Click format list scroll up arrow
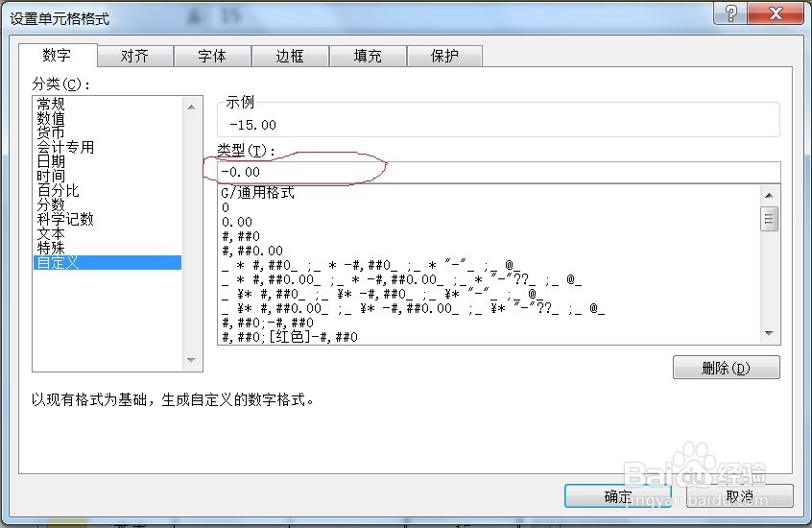The image size is (812, 528). point(769,195)
